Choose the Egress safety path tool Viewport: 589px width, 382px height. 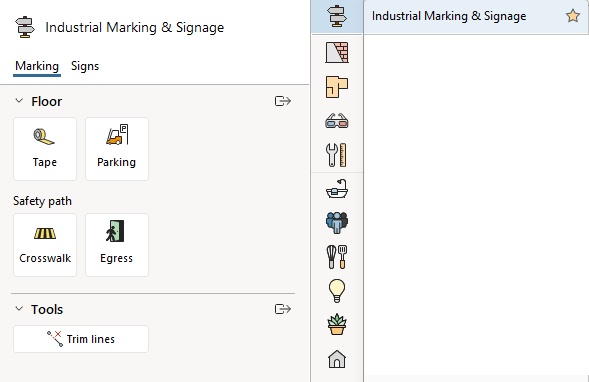[x=117, y=245]
